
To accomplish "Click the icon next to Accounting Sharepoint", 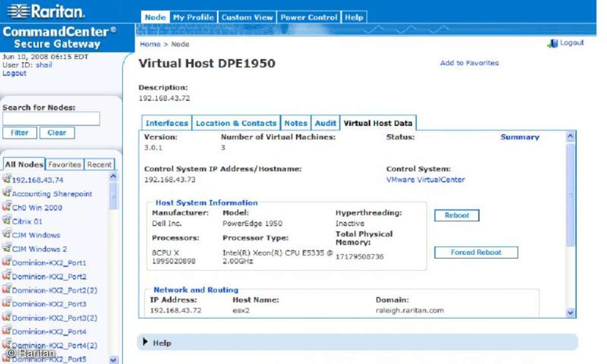I will coord(7,193).
